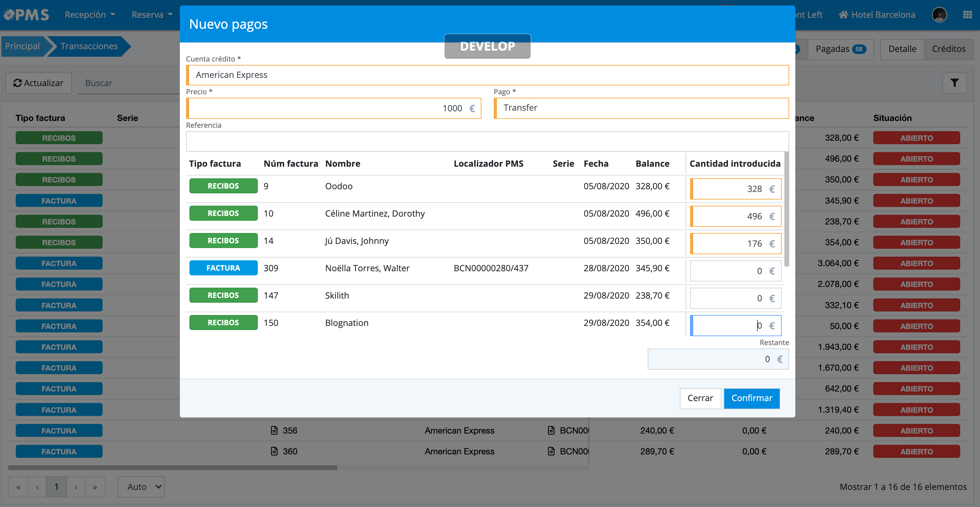Image resolution: width=980 pixels, height=507 pixels.
Task: Edit amount 176 for Jú Davis
Action: (x=736, y=244)
